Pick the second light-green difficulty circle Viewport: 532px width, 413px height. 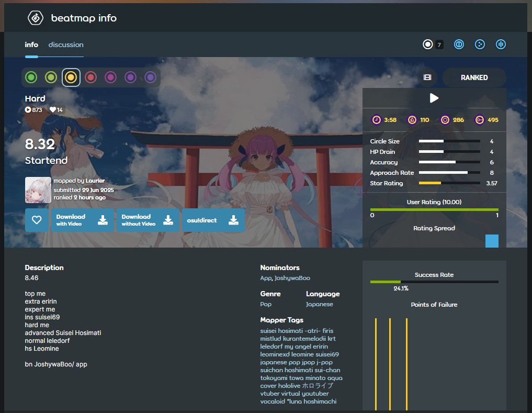point(51,77)
